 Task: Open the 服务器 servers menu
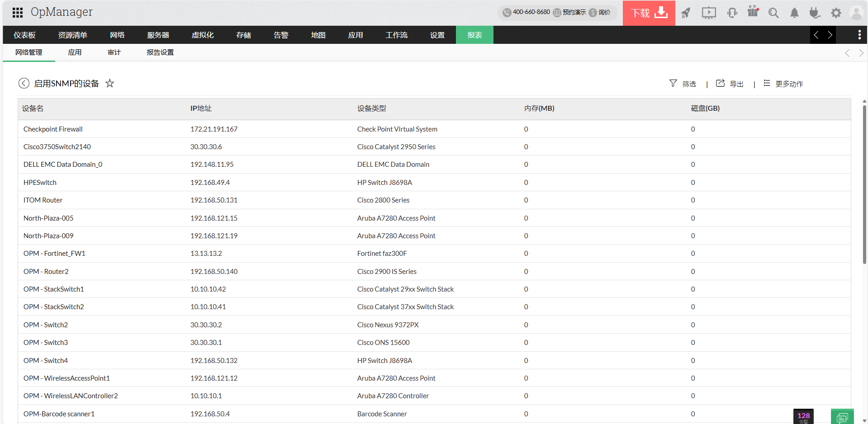click(x=158, y=35)
